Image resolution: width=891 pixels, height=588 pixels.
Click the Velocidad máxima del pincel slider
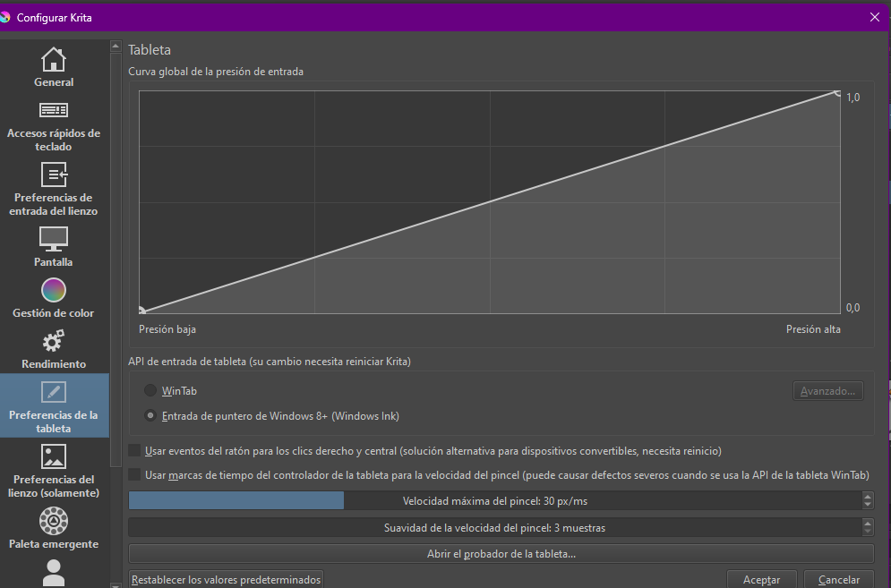click(495, 500)
